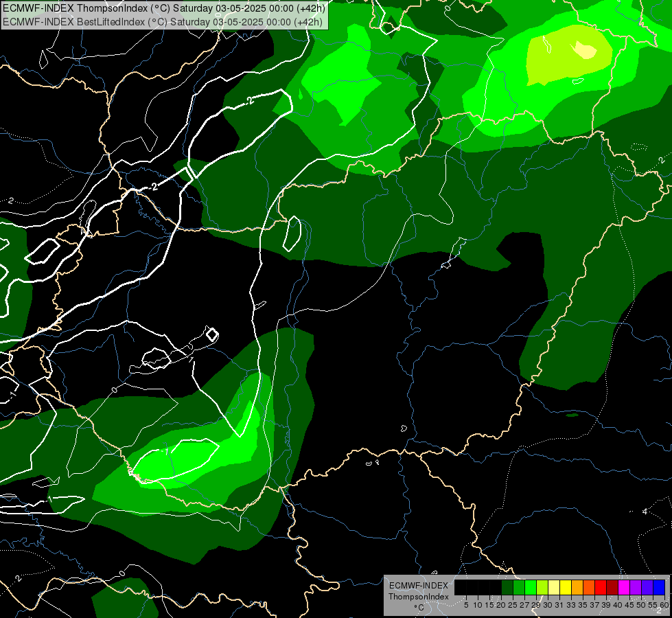Click the legend tick value 25
The height and width of the screenshot is (618, 672).
[x=513, y=605]
